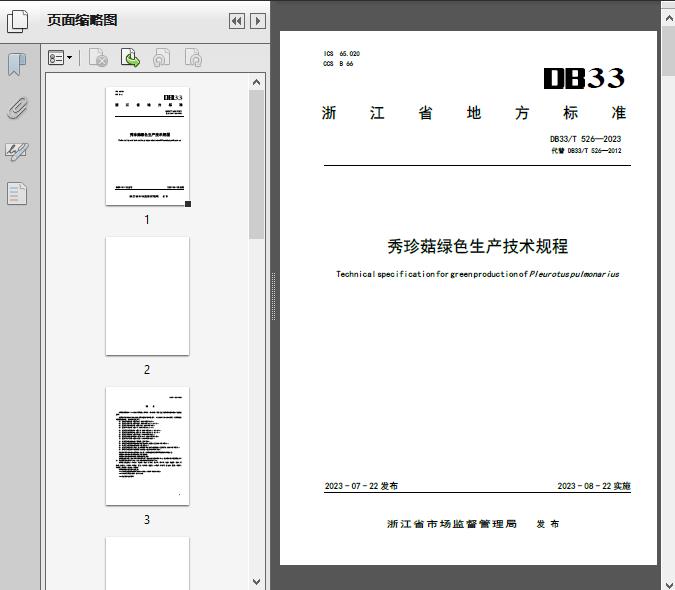Select the blank page 2 thumbnail

(147, 296)
